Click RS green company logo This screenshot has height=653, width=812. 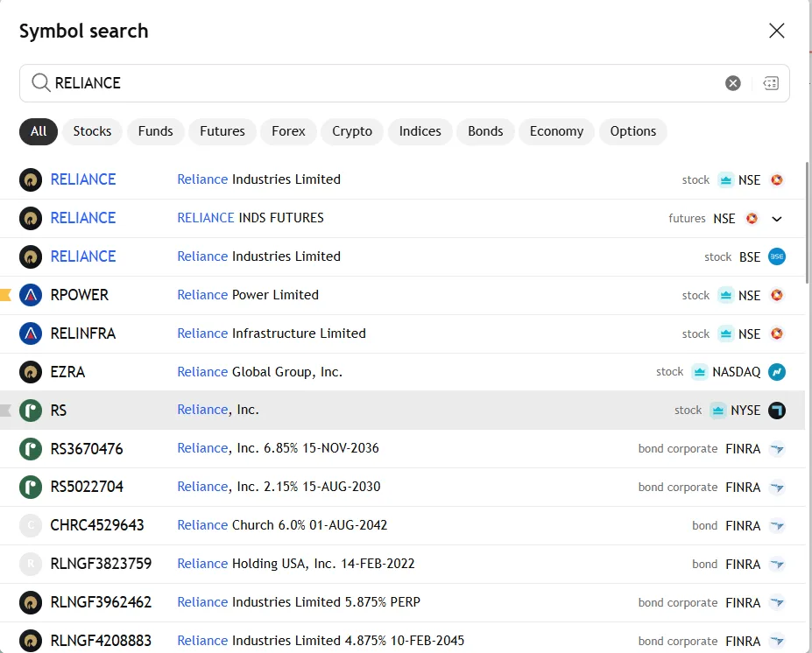point(31,411)
